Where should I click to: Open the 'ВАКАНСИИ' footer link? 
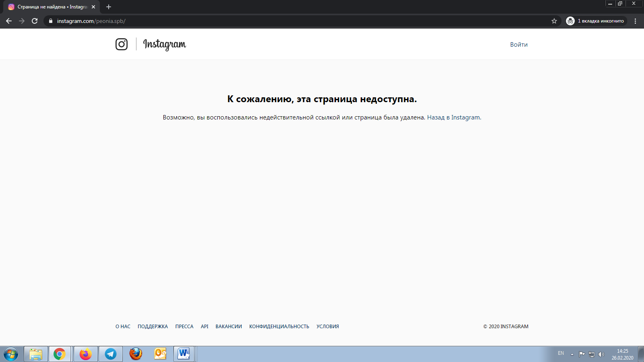(229, 327)
